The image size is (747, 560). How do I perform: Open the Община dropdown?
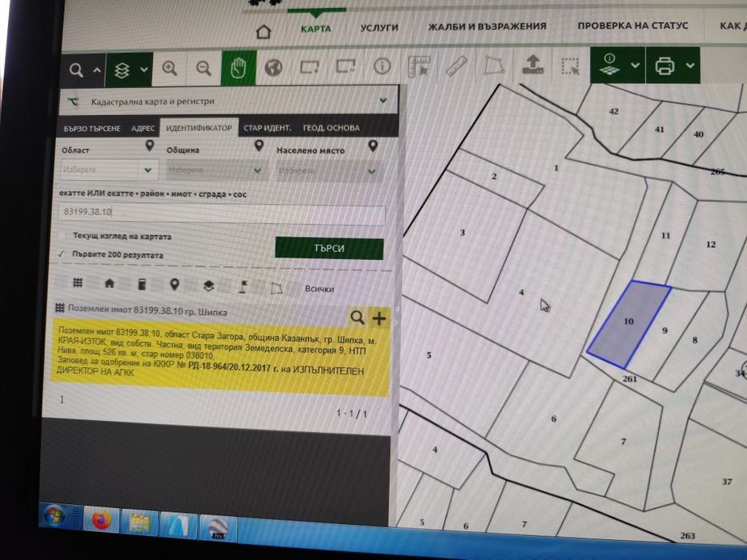217,170
